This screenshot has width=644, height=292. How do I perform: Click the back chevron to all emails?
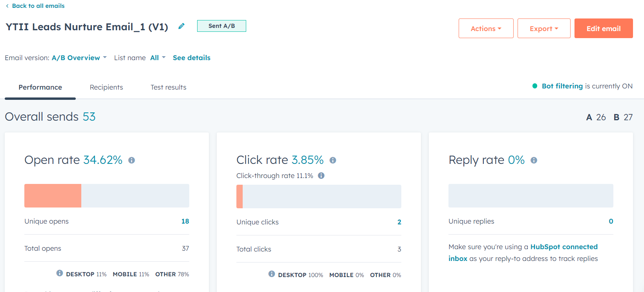(x=7, y=6)
